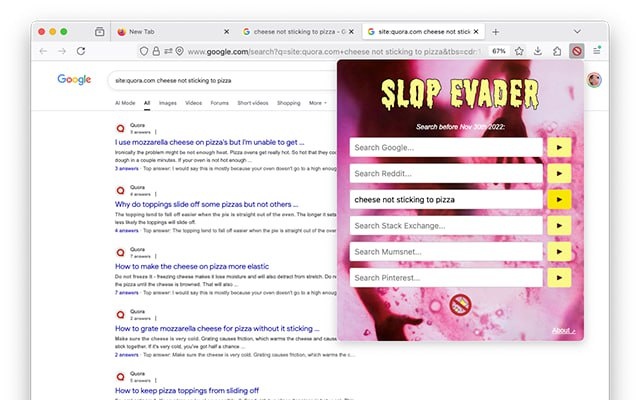
Task: Click the About link in Slop Evader
Action: (x=563, y=331)
